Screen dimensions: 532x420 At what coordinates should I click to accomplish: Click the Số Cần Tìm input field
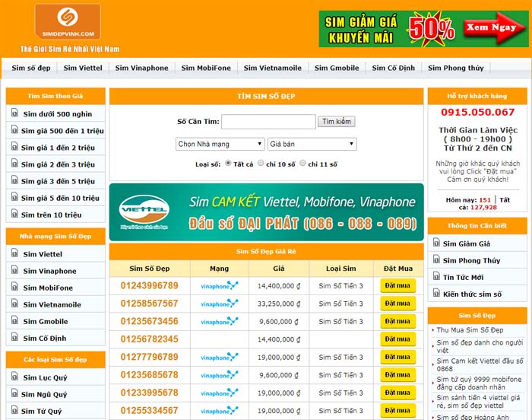tap(268, 122)
